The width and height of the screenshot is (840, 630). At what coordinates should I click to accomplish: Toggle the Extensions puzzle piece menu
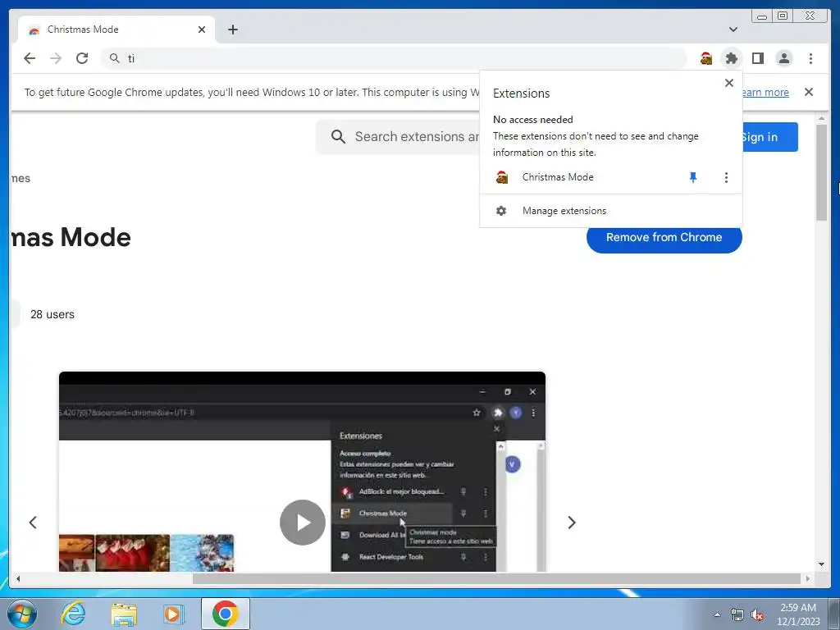coord(731,58)
